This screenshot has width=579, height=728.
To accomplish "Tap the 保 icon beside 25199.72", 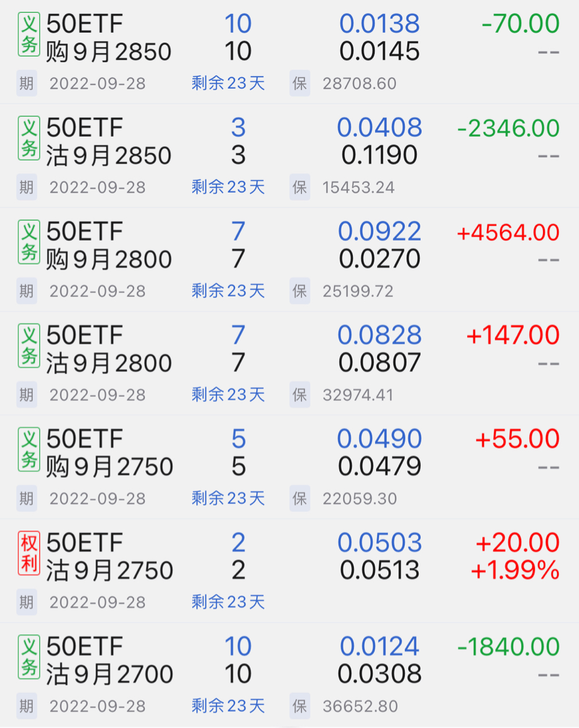I will click(x=300, y=291).
